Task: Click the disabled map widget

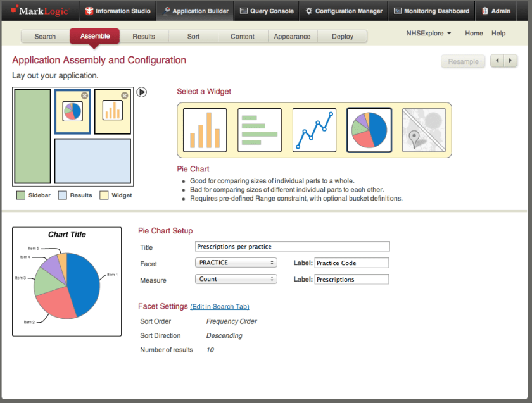Action: coord(424,130)
